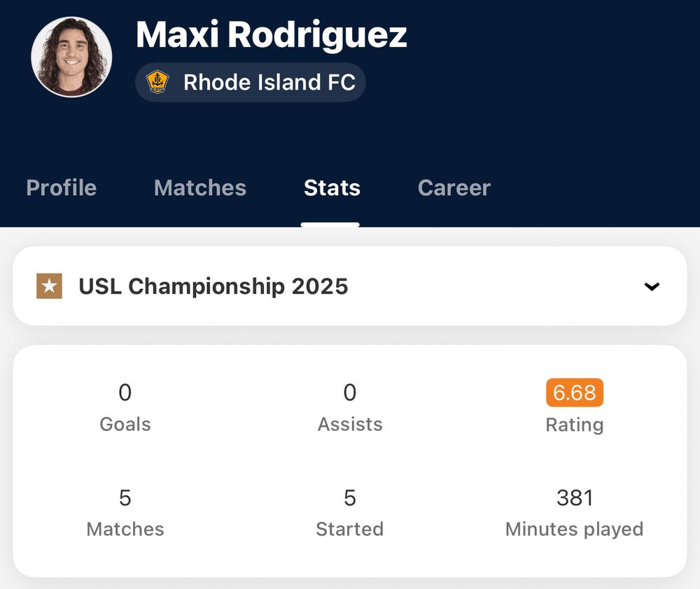This screenshot has height=589, width=700.
Task: Click the Maxi Rodriguez name heading
Action: pos(272,34)
